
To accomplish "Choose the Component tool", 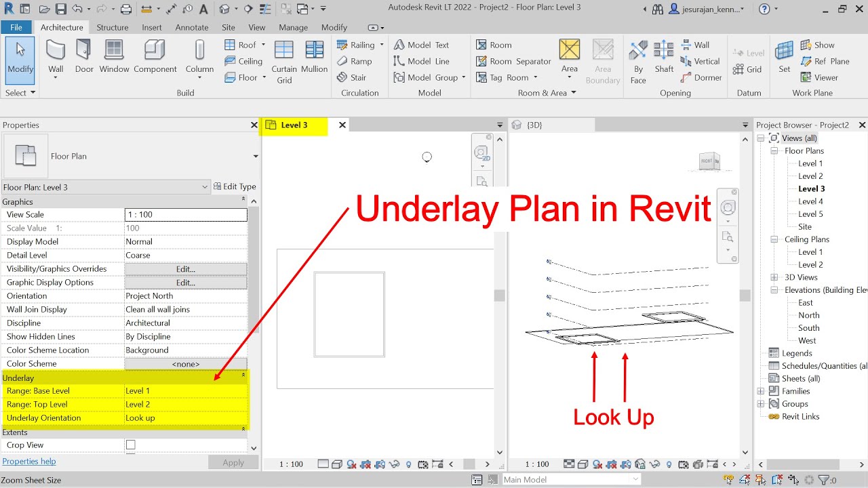I will pos(155,57).
